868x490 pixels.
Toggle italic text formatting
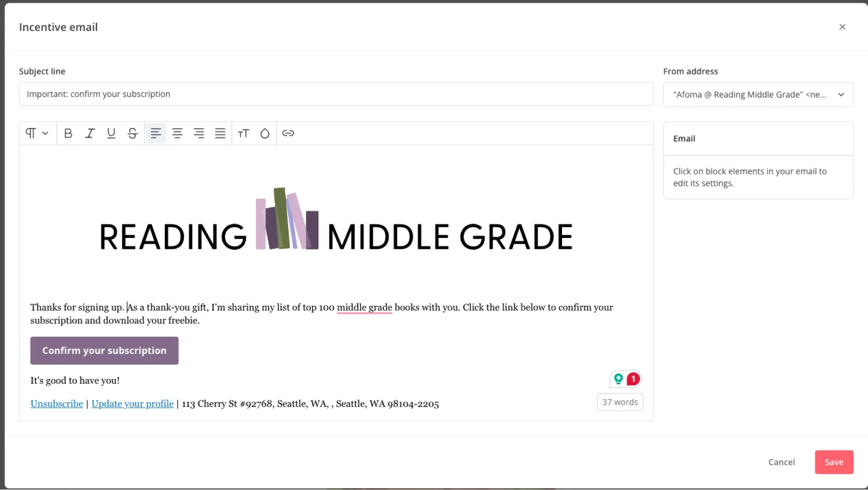pos(90,133)
